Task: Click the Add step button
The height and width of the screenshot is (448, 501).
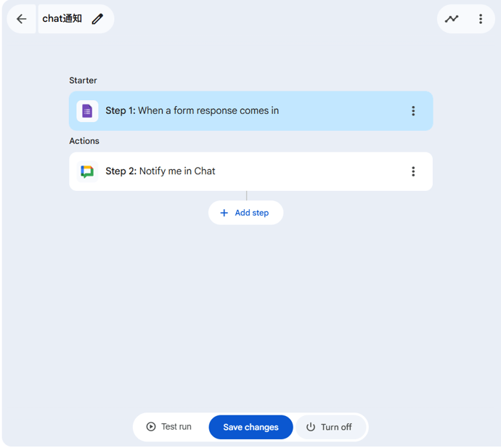Action: [x=245, y=213]
